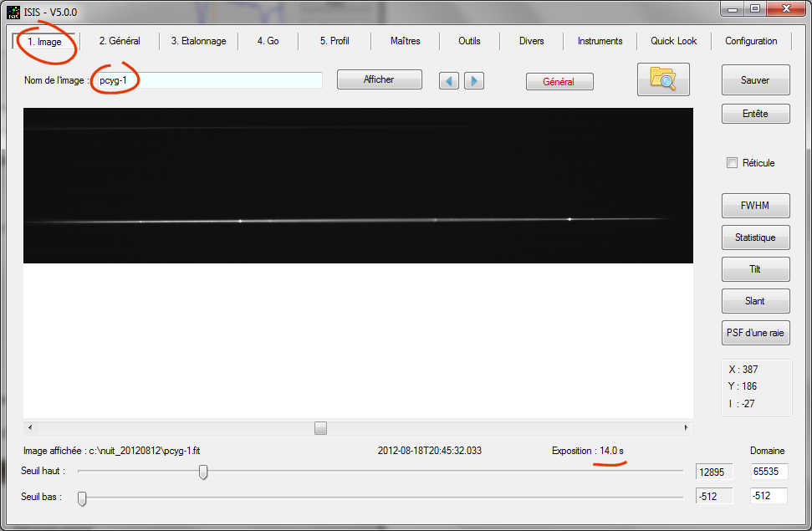Open the Configuration tab
Viewport: 812px width, 531px height.
pyautogui.click(x=751, y=41)
